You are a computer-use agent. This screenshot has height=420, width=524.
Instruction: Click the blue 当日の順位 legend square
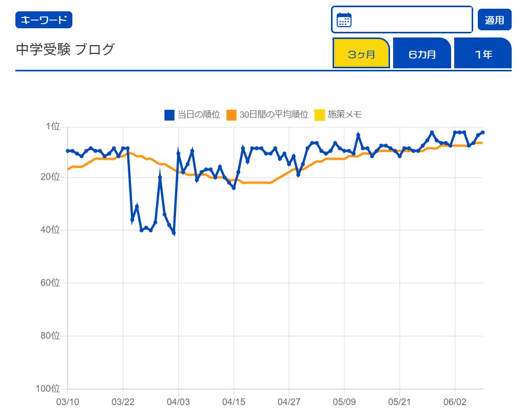(x=169, y=115)
